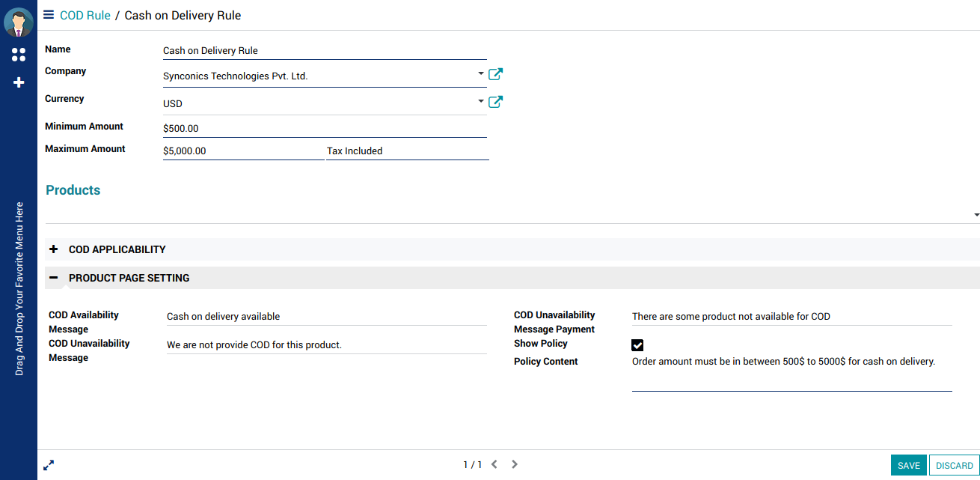The width and height of the screenshot is (980, 480).
Task: Click the Minimum Amount field
Action: pyautogui.click(x=324, y=128)
